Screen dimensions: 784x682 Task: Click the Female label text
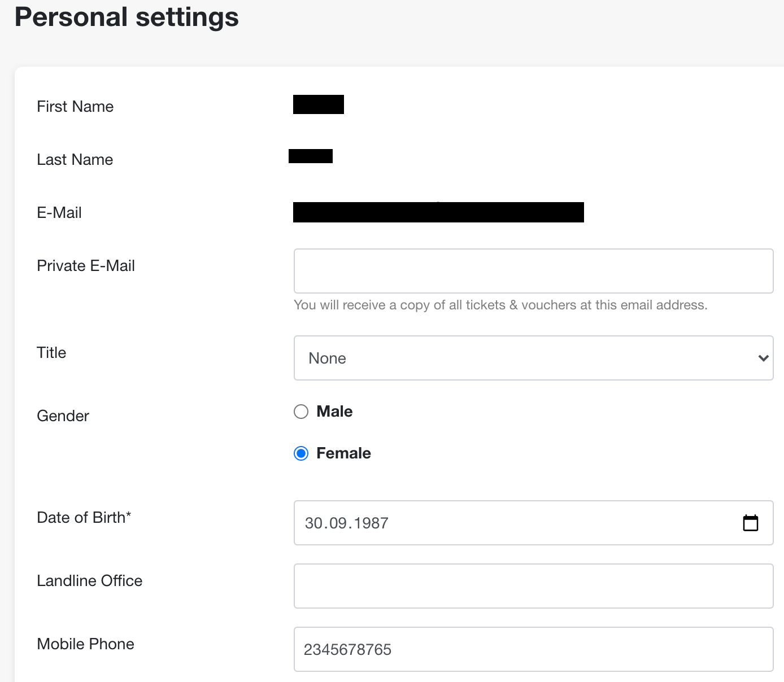click(x=343, y=453)
